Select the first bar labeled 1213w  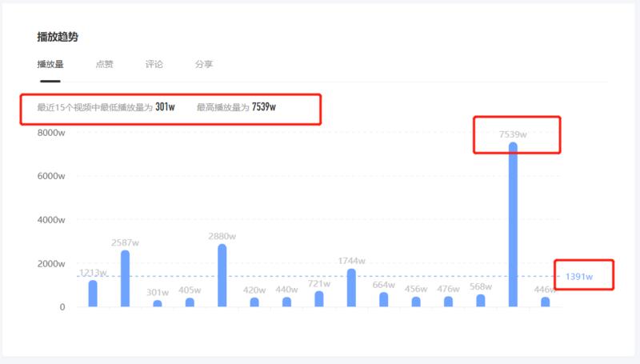93,294
